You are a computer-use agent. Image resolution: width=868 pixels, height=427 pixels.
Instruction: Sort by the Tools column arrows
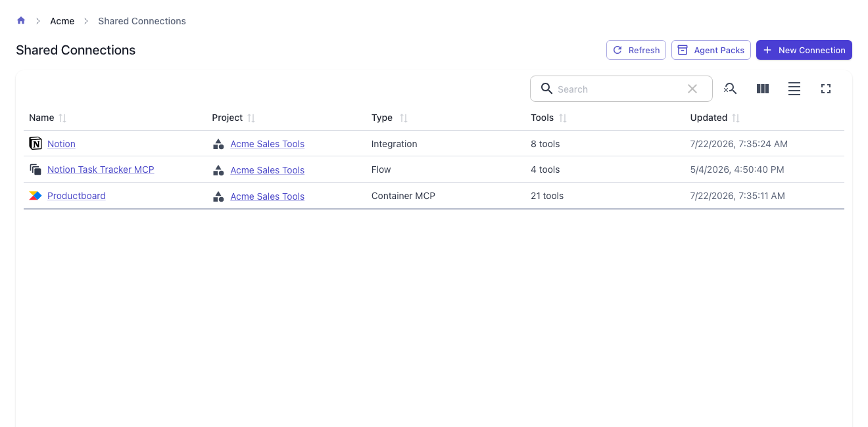click(x=563, y=118)
